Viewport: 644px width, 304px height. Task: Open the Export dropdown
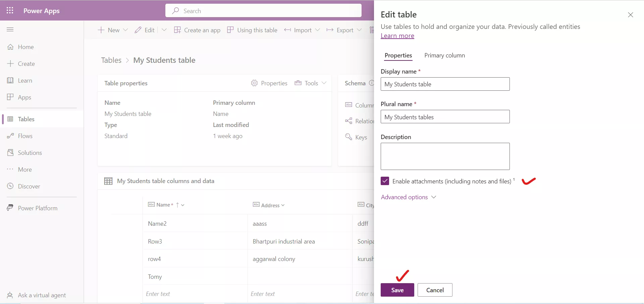coord(360,30)
